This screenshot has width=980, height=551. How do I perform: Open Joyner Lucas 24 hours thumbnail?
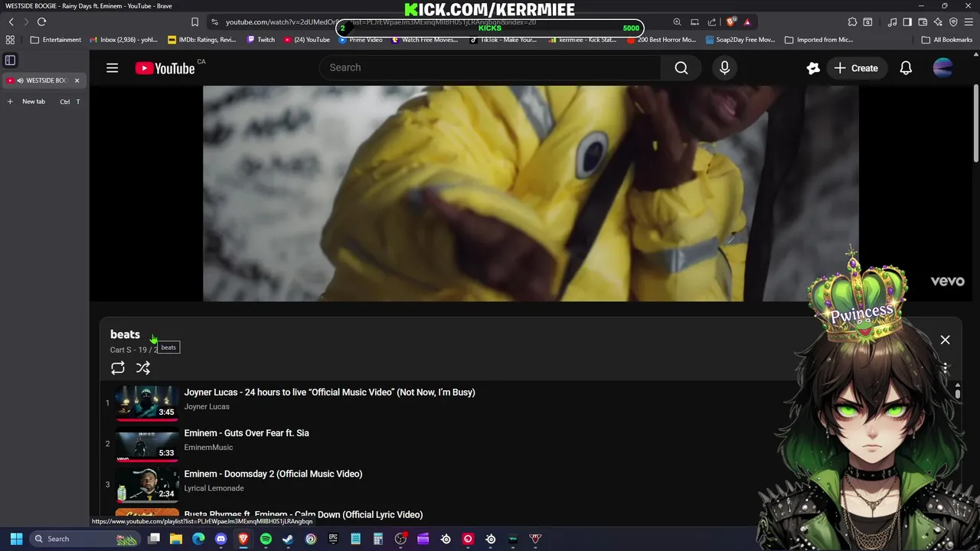[147, 403]
